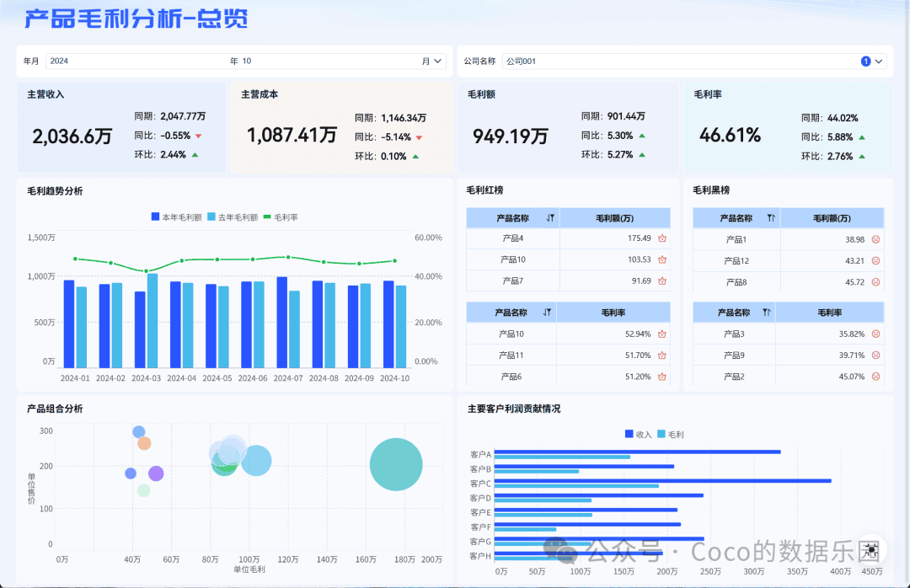
Task: Click the crown icon beside 产品10 52.94%
Action: [x=662, y=334]
